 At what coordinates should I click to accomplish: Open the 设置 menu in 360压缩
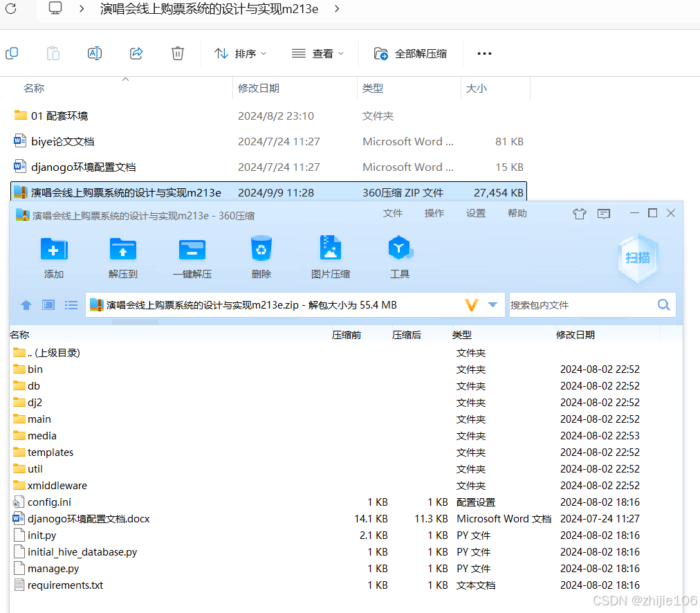point(476,213)
